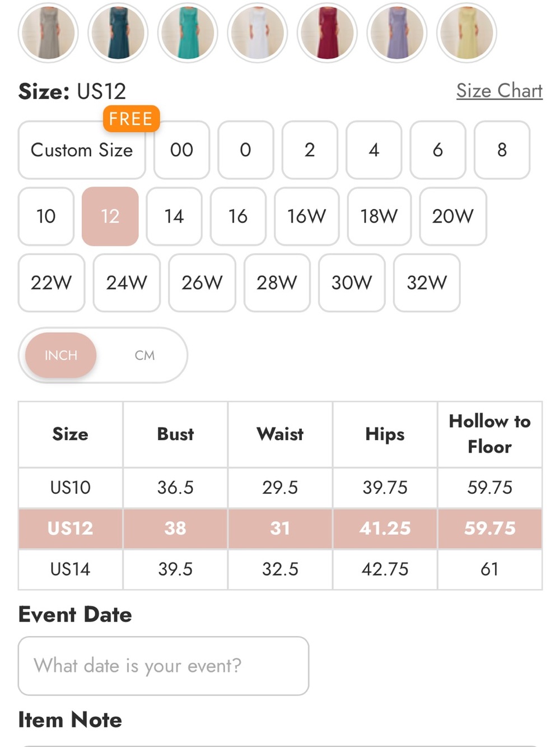Image resolution: width=560 pixels, height=747 pixels.
Task: Select size 20W
Action: pyautogui.click(x=452, y=216)
